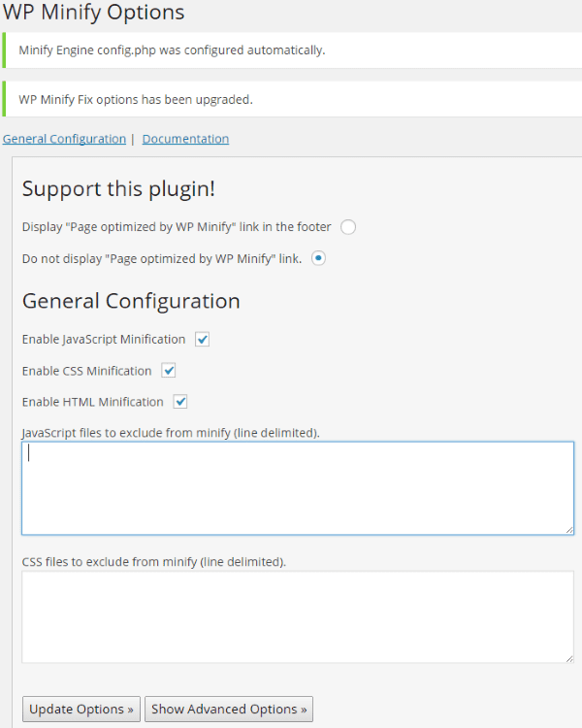Click the 'Enable CSS Minification' label text
Screen dimensions: 582x728
pyautogui.click(x=86, y=371)
